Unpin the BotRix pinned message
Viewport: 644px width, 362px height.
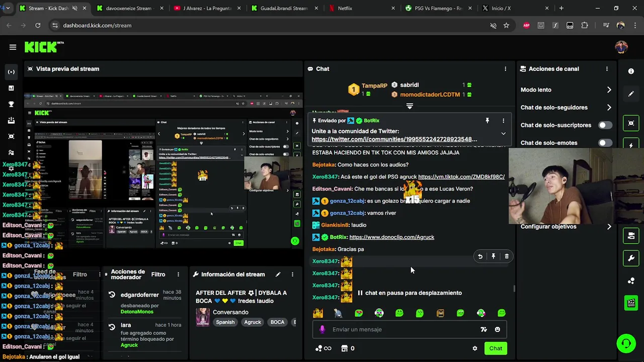coord(487,121)
